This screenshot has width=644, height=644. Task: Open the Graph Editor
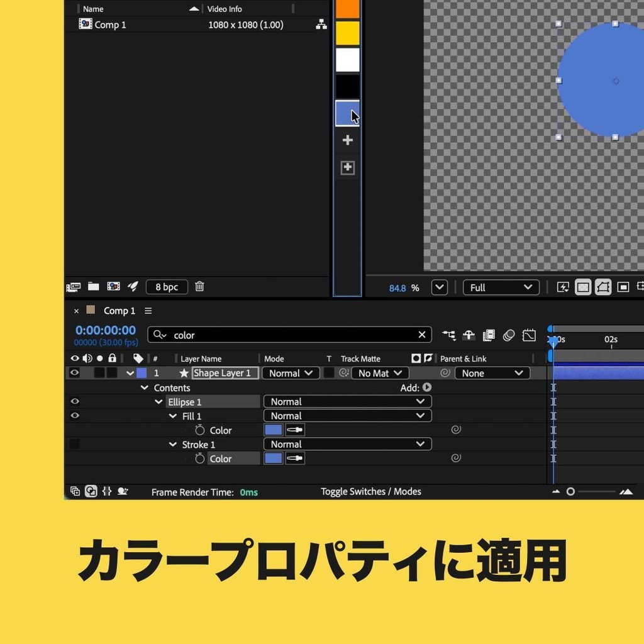click(x=529, y=335)
